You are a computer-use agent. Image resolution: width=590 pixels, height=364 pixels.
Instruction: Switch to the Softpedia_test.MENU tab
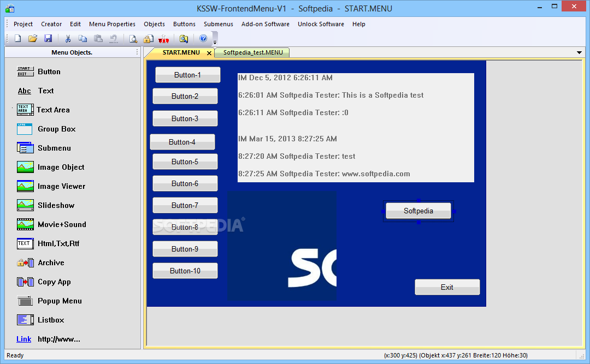(253, 52)
